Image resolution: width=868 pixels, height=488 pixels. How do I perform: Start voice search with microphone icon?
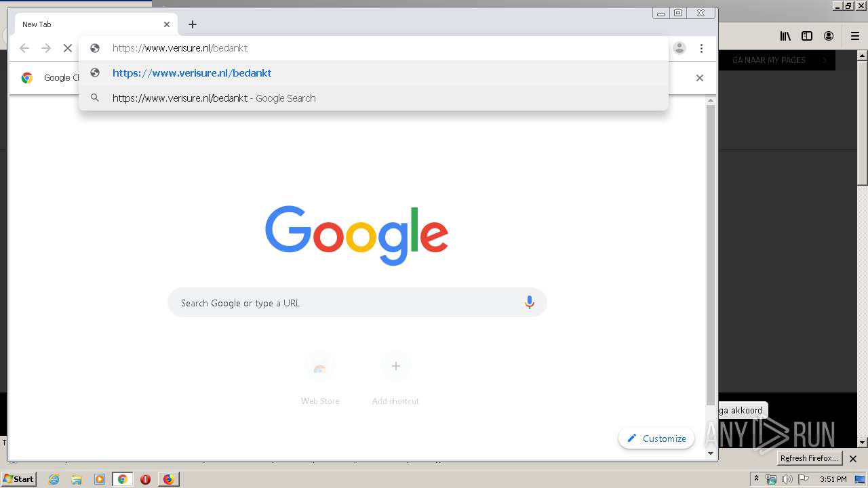(530, 303)
